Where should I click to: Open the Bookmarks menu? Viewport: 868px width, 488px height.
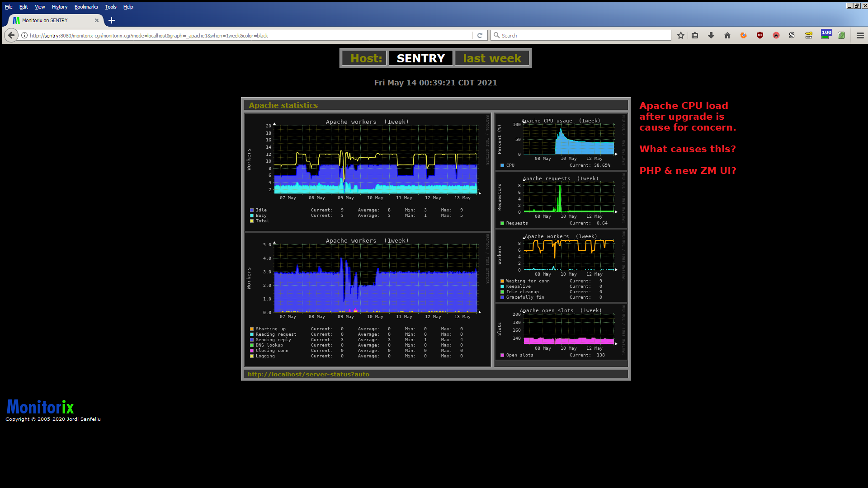tap(86, 7)
